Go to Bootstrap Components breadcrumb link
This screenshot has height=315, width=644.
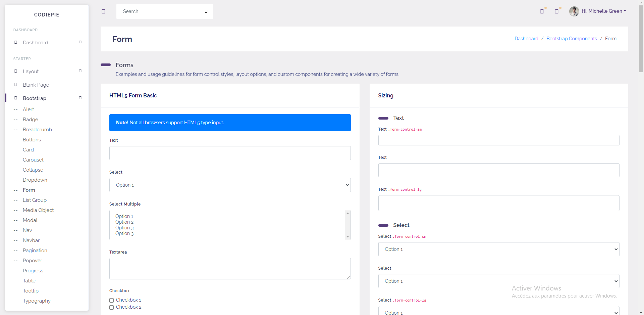pos(572,39)
